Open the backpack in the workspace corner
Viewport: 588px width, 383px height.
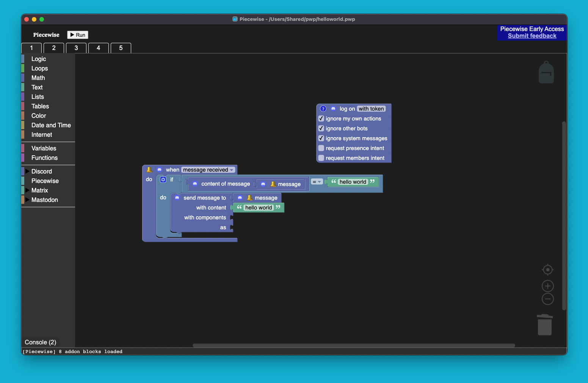tap(546, 72)
